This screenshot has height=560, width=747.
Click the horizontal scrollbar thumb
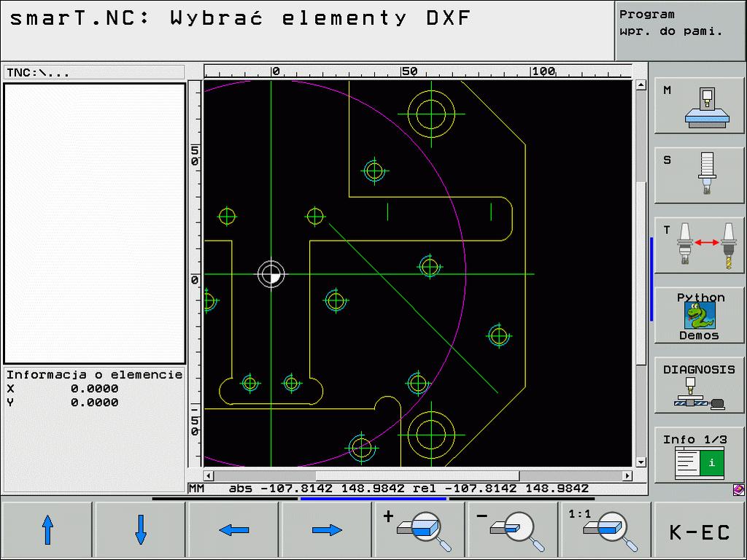[x=417, y=475]
